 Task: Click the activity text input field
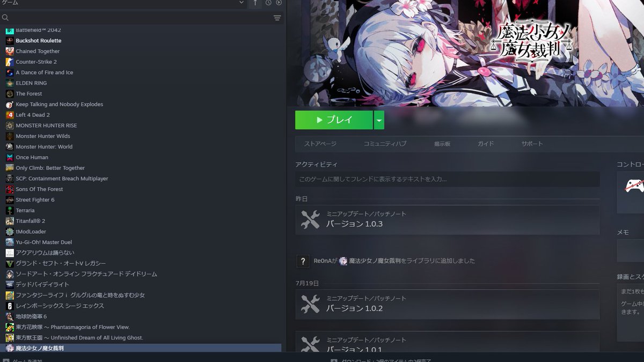(x=447, y=179)
